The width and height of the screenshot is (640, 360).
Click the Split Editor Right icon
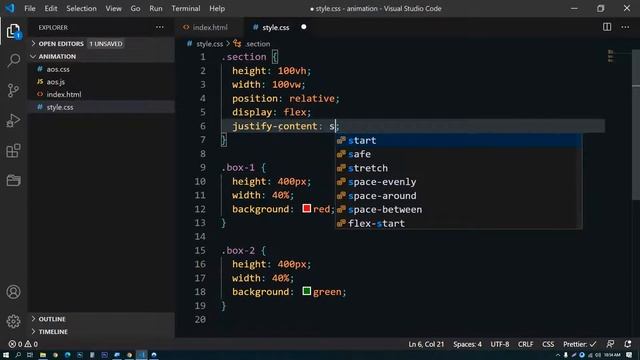[x=607, y=27]
